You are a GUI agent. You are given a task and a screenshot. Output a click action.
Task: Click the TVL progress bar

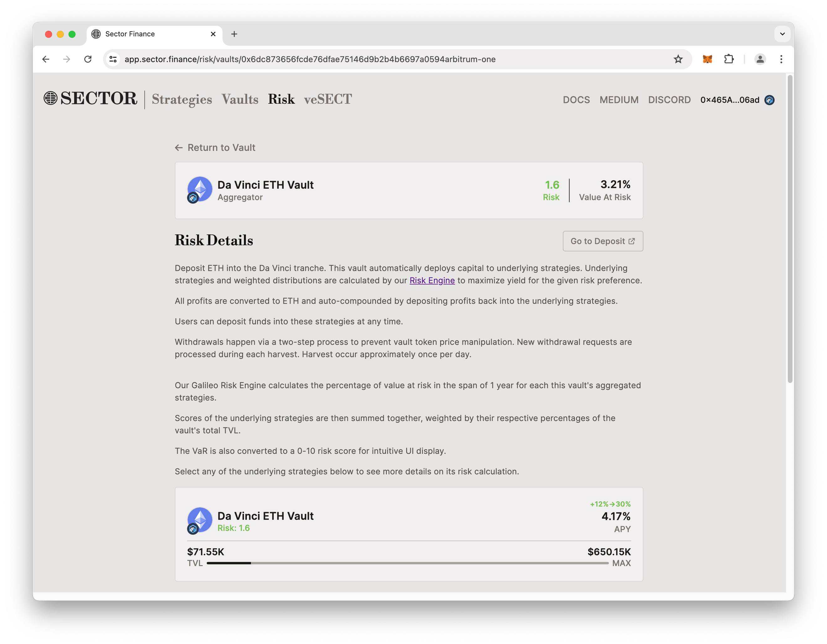407,563
